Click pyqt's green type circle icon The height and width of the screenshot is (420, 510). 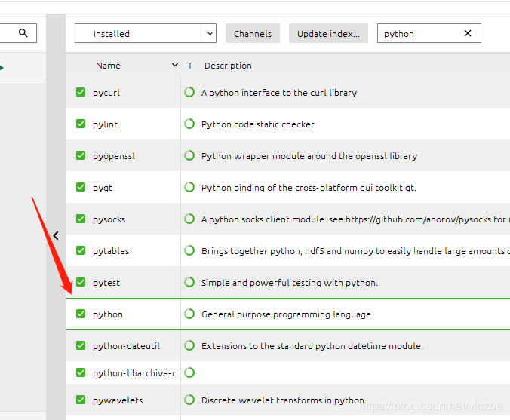[x=189, y=187]
